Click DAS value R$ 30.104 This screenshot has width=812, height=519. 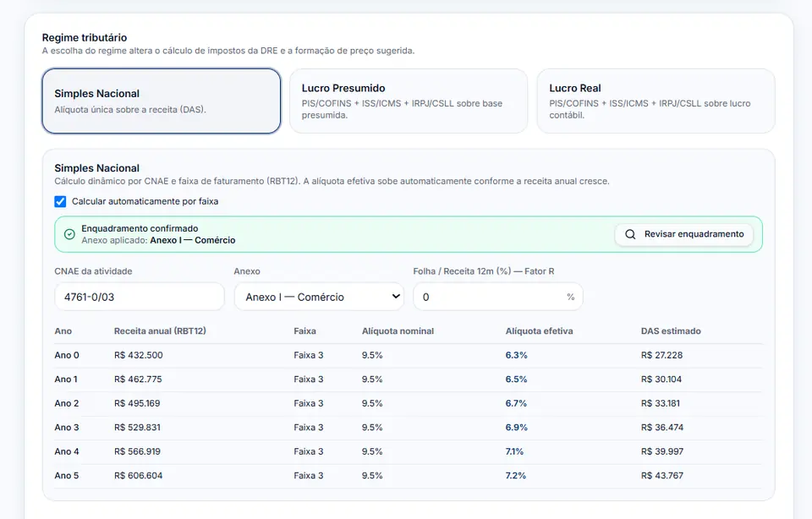pos(661,380)
